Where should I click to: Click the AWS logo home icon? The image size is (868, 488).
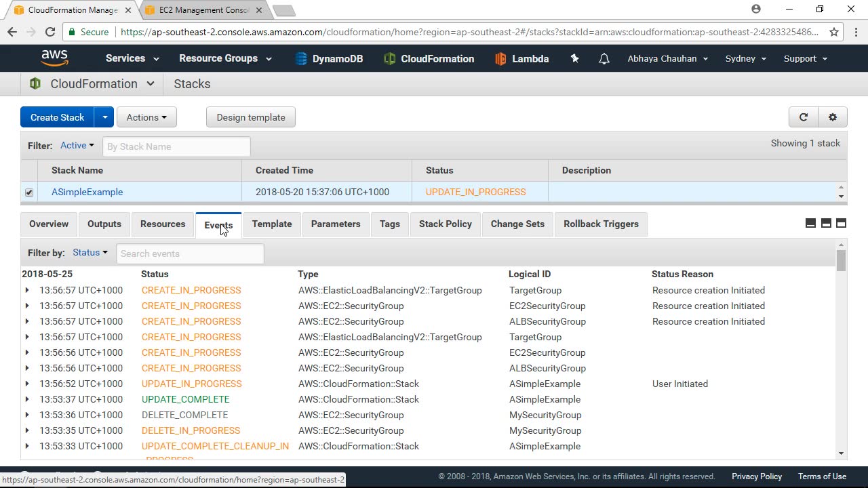(x=54, y=58)
